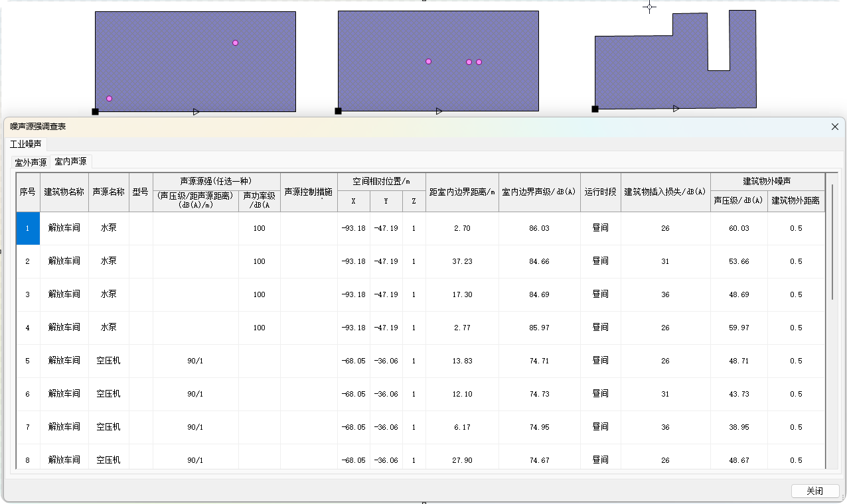
Task: Click the black square handle of the left building
Action: pos(96,111)
